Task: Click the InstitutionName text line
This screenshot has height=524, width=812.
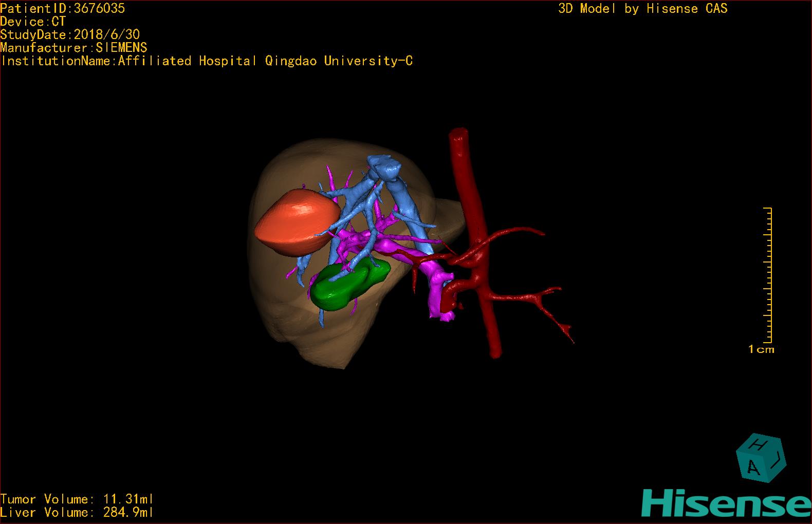Action: tap(207, 61)
